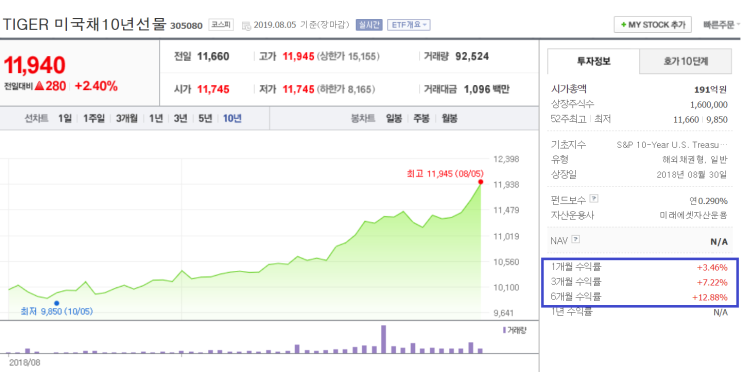Click the 상장일 2018년 08월 30일 text
Viewport: 743px width, 372px height.
click(x=692, y=174)
